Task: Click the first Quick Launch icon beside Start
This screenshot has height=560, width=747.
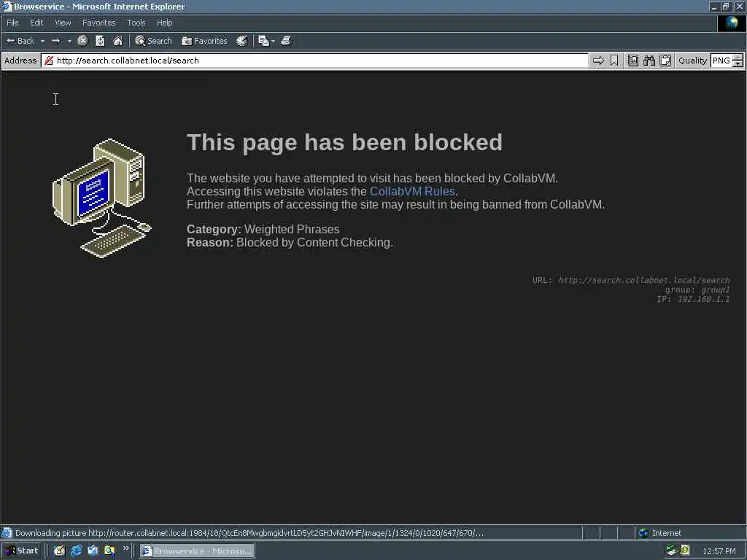Action: (59, 551)
